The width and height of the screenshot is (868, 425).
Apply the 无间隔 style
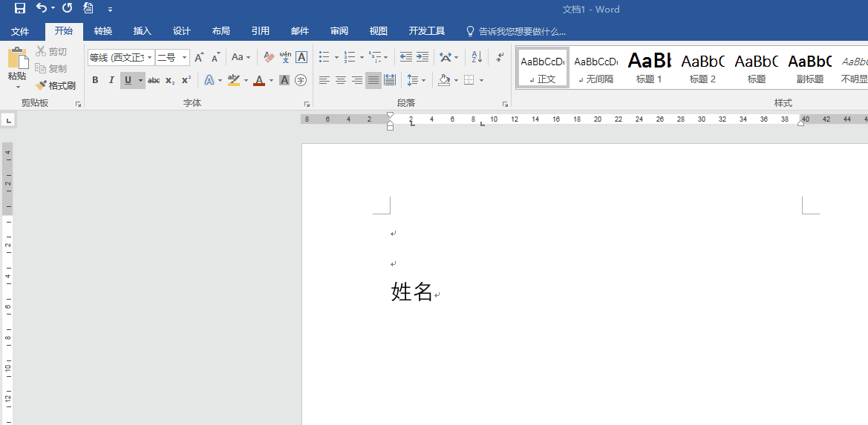pyautogui.click(x=595, y=67)
